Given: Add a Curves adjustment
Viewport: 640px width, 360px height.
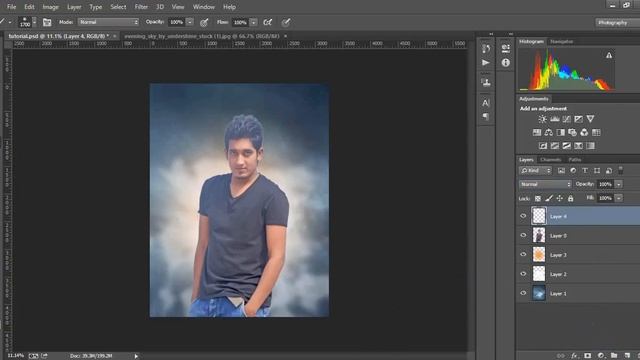Looking at the screenshot, I should point(567,119).
